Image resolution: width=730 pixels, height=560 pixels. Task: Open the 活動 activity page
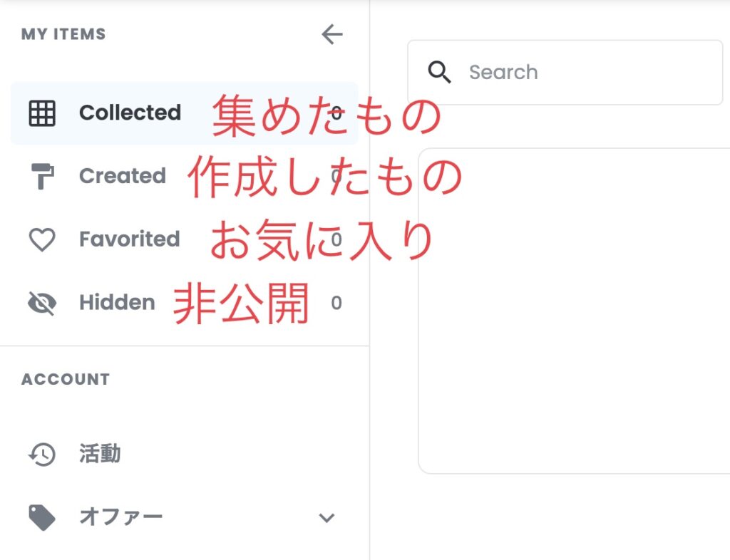point(185,454)
